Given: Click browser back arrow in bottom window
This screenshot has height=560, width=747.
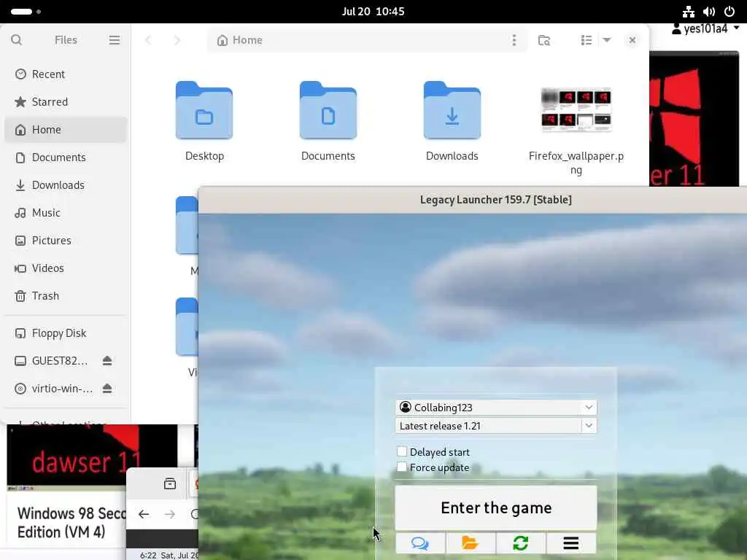Looking at the screenshot, I should 144,514.
